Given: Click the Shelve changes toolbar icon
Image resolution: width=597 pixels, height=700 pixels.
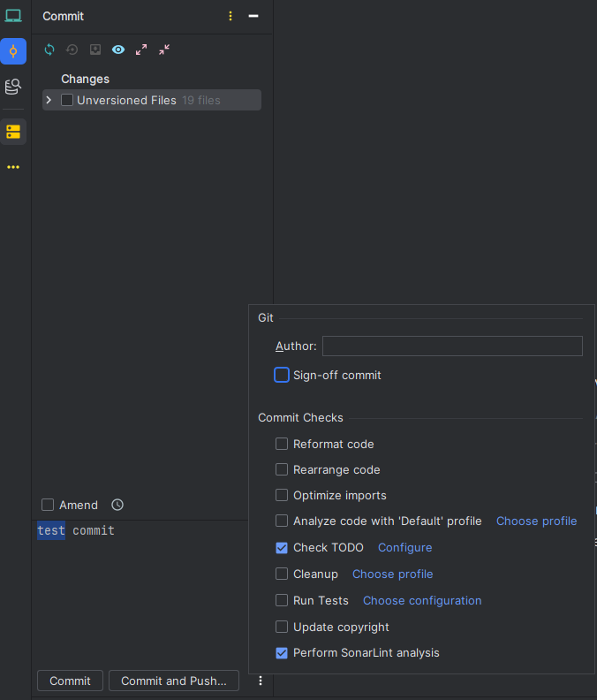Looking at the screenshot, I should click(95, 49).
